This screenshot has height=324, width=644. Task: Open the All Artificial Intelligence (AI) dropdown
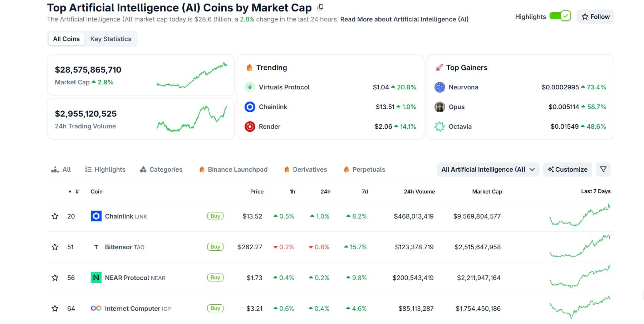point(487,170)
